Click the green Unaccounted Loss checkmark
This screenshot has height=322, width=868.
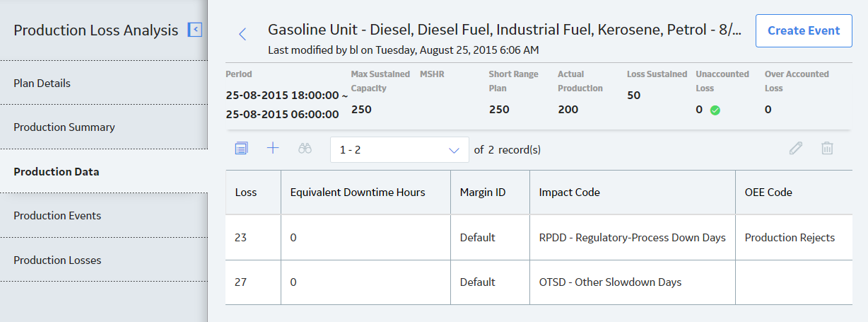pos(715,110)
